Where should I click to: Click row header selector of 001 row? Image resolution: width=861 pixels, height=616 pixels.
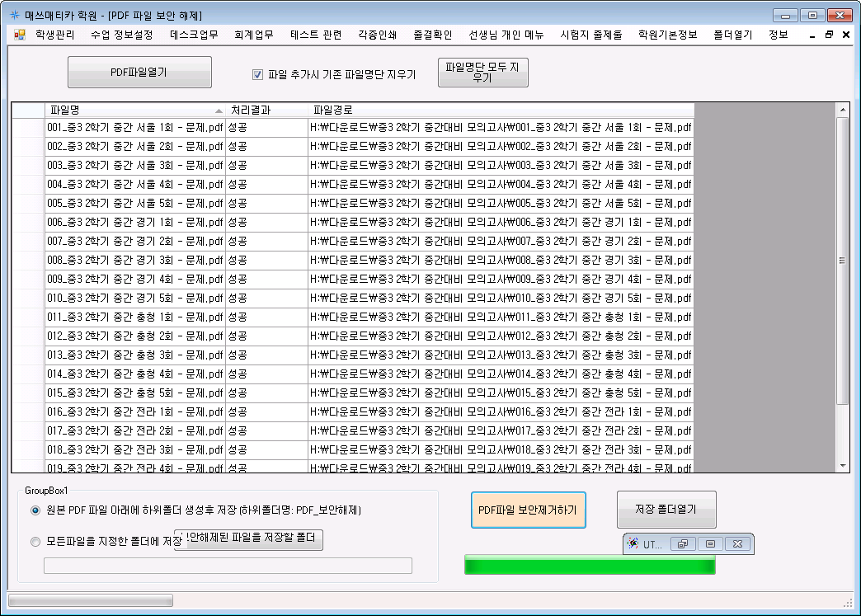(x=29, y=127)
